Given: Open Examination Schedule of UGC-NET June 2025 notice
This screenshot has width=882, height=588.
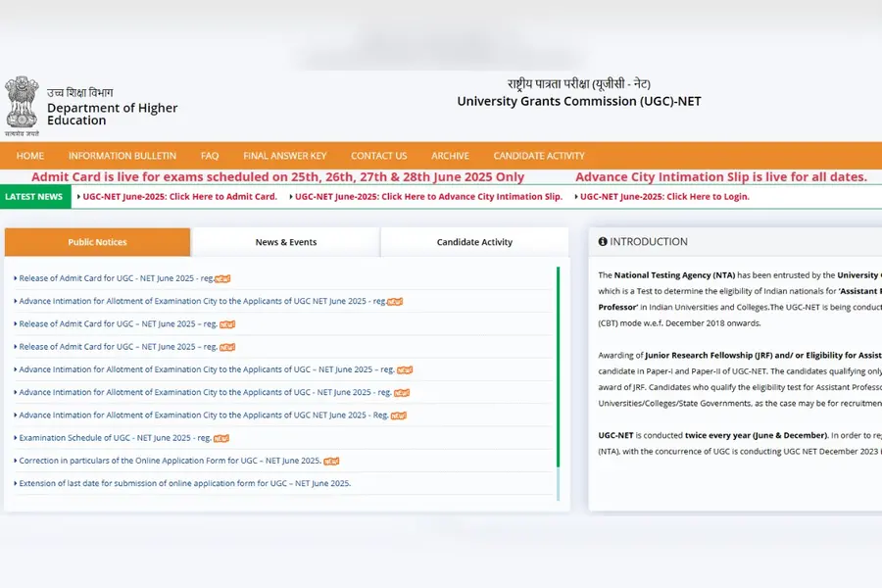Looking at the screenshot, I should tap(113, 438).
